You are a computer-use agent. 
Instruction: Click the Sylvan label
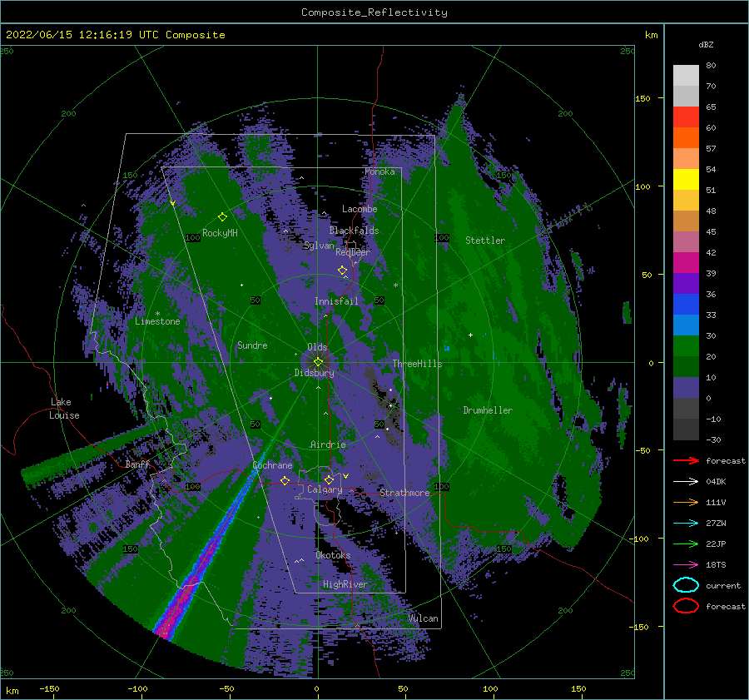(x=319, y=246)
